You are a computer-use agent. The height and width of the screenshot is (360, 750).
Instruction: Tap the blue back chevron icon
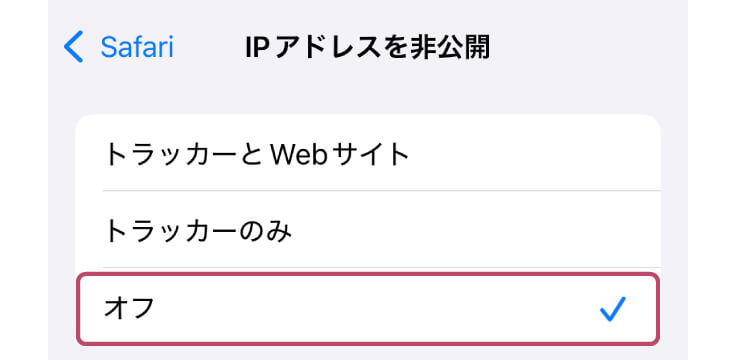pyautogui.click(x=74, y=47)
